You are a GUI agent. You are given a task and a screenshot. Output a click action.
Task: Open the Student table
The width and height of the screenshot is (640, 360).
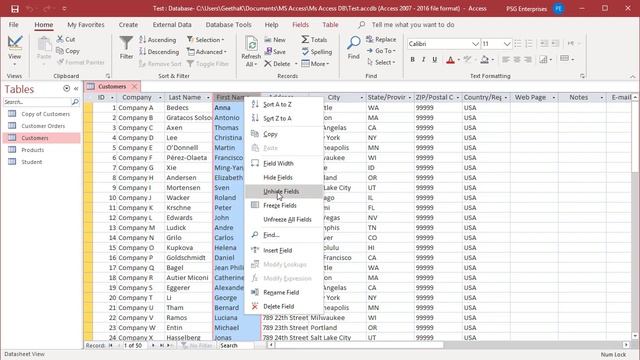click(41, 162)
